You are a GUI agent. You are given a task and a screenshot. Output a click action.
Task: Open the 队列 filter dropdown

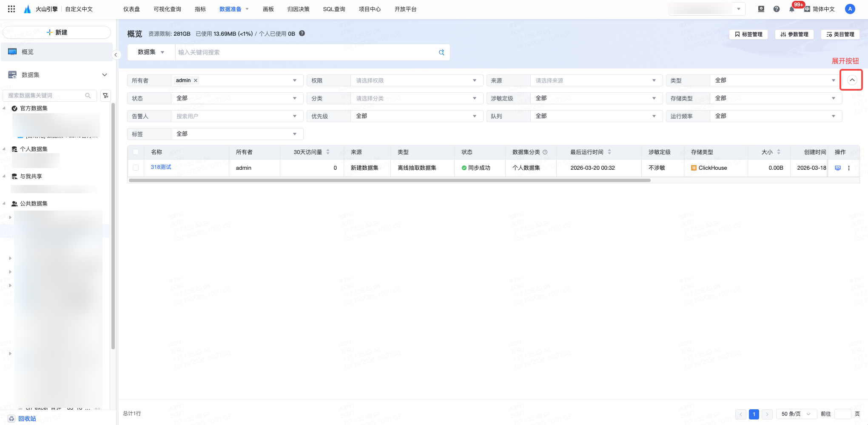pos(596,116)
